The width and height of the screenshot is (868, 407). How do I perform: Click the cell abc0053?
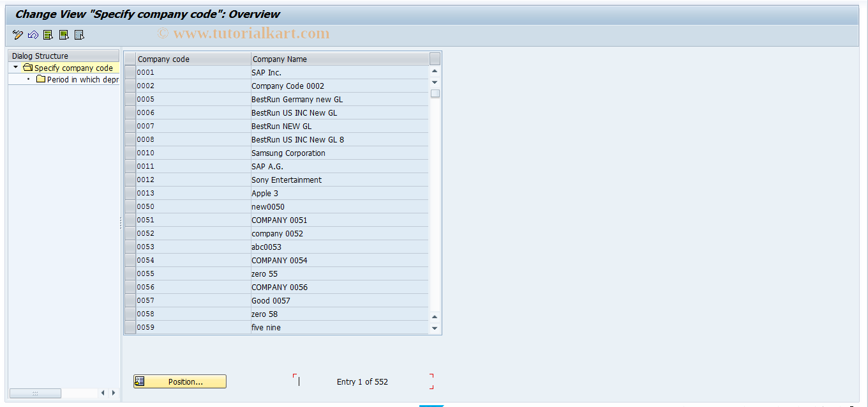340,247
